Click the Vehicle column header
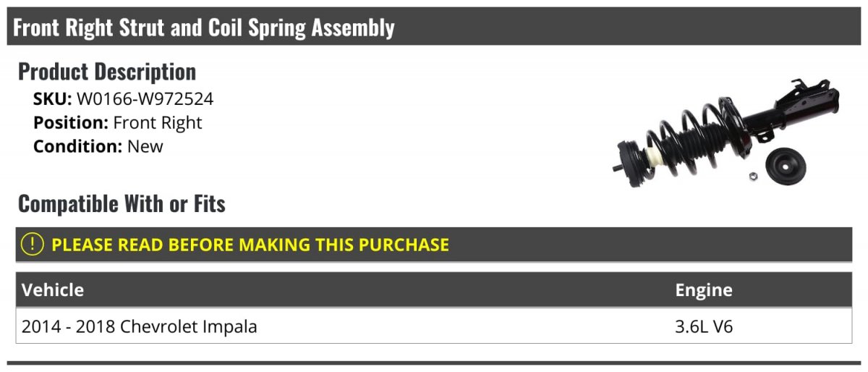Image resolution: width=868 pixels, height=372 pixels. tap(53, 290)
